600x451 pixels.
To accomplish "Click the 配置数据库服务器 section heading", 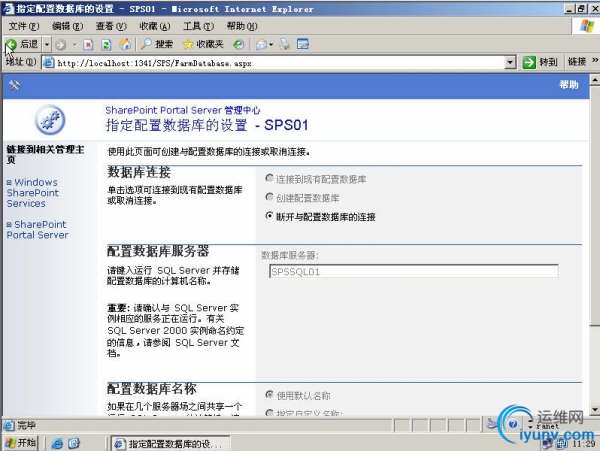I will 158,251.
